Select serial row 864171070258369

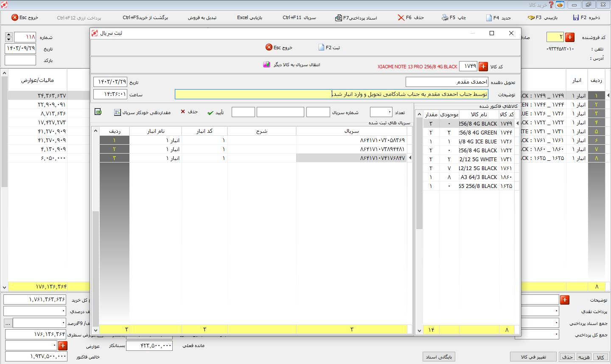point(253,140)
